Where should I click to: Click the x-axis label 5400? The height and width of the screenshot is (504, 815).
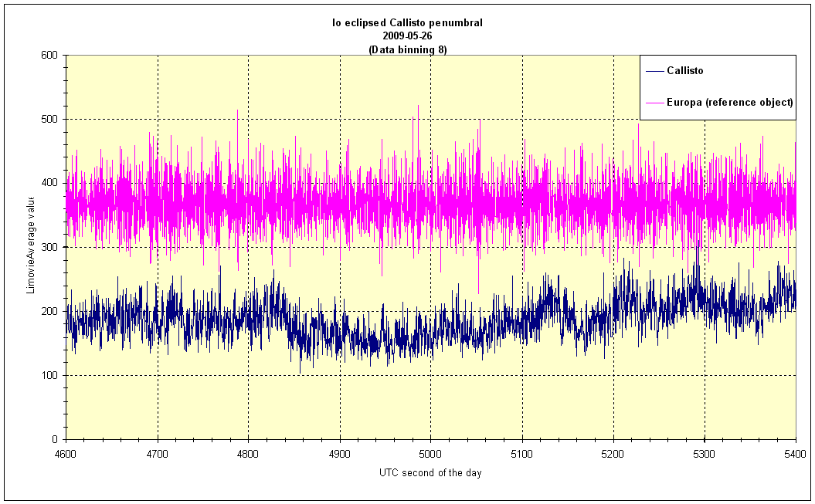point(796,454)
